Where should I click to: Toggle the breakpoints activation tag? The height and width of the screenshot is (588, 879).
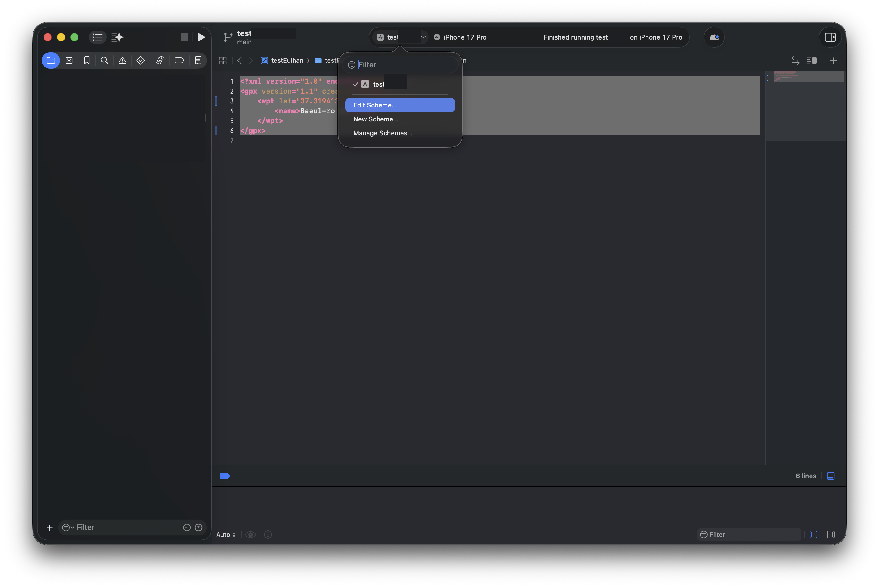point(225,476)
